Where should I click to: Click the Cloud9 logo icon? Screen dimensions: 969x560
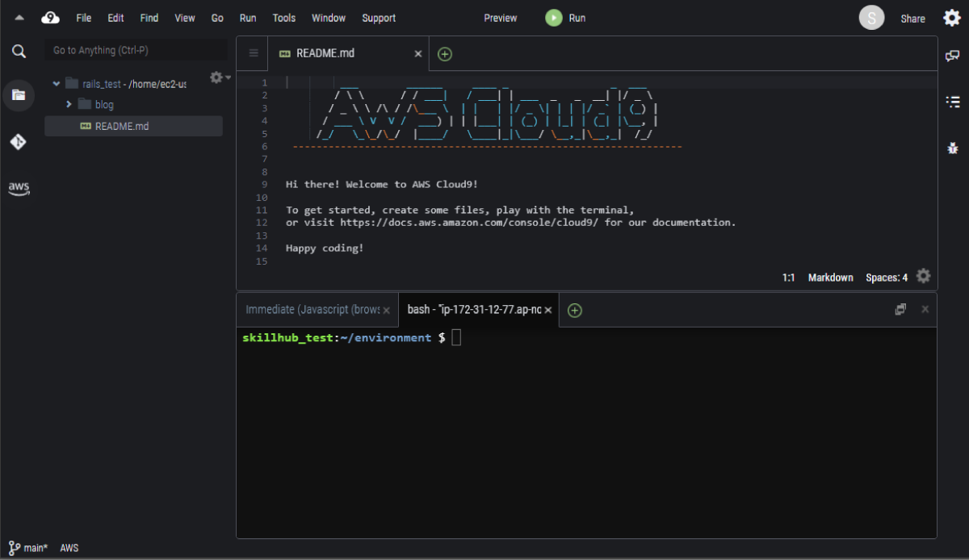click(x=51, y=17)
